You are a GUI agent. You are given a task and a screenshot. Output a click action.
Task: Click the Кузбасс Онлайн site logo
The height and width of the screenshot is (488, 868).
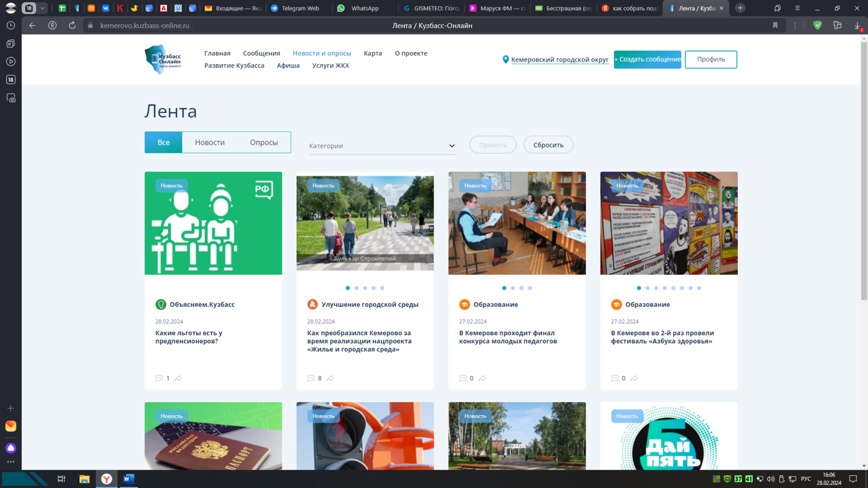[163, 59]
